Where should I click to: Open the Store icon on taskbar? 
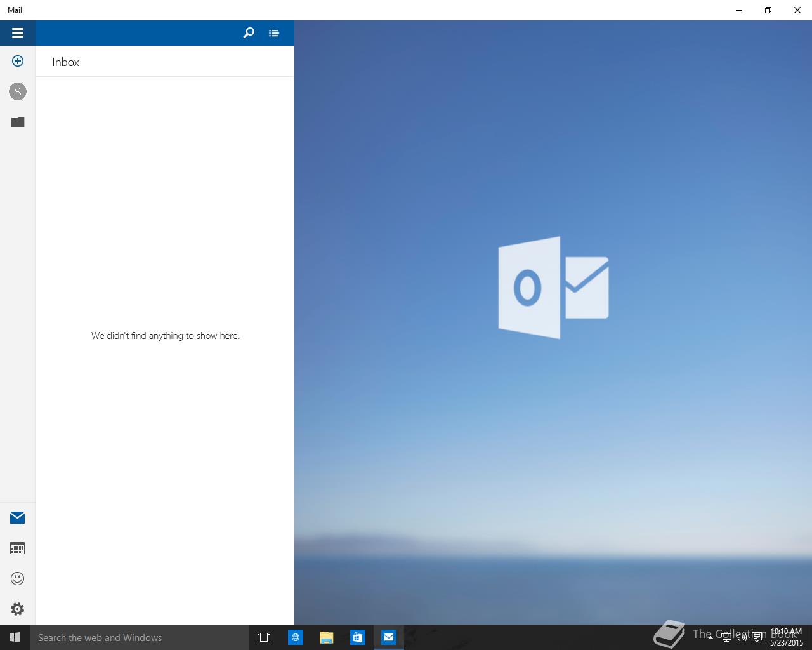pos(357,637)
